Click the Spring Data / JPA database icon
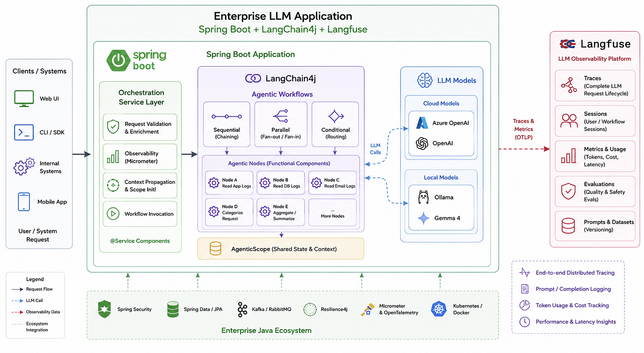 pos(173,309)
